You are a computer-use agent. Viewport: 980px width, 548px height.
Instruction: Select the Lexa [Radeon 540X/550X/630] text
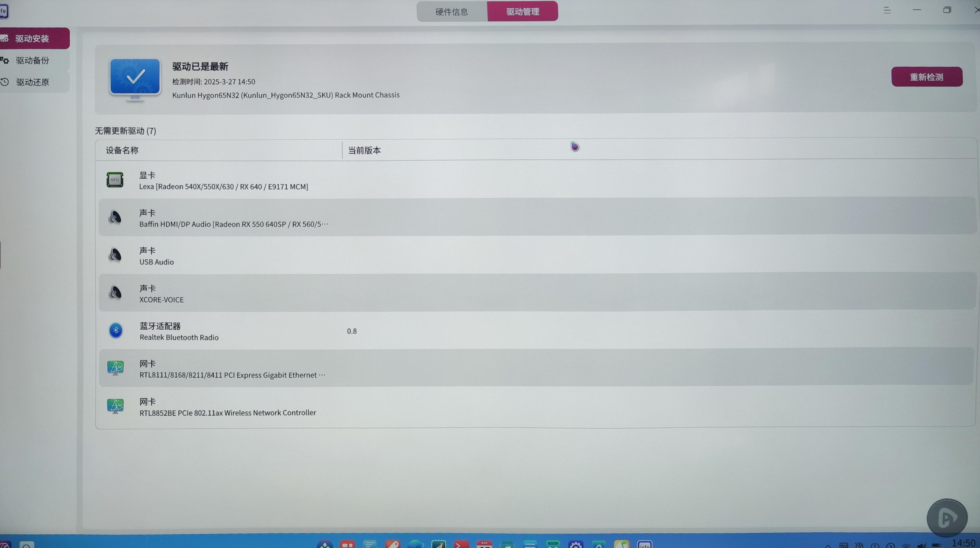[223, 186]
